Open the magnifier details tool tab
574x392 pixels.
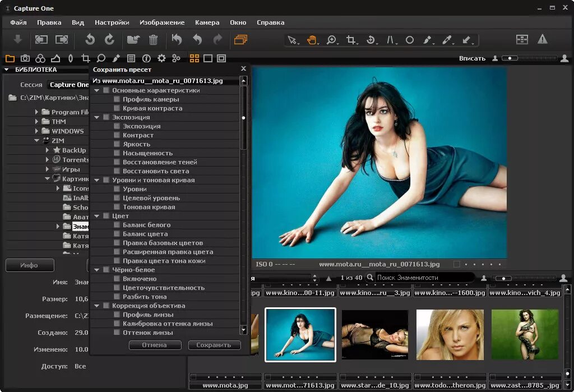click(101, 58)
